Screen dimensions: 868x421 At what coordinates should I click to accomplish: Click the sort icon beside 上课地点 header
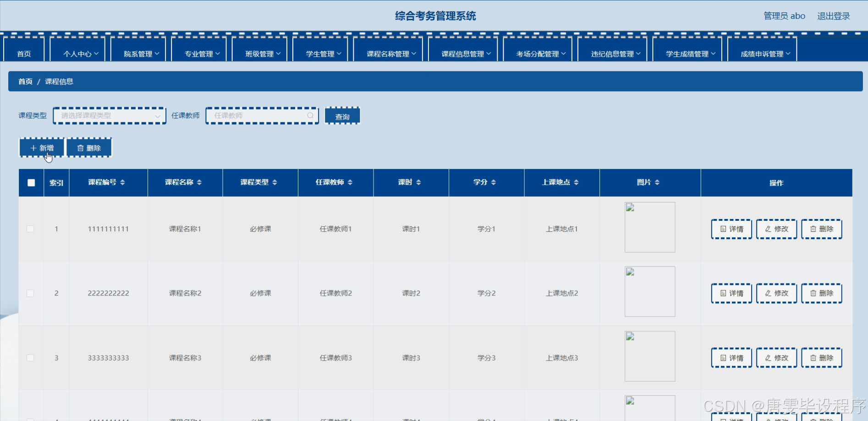point(576,182)
